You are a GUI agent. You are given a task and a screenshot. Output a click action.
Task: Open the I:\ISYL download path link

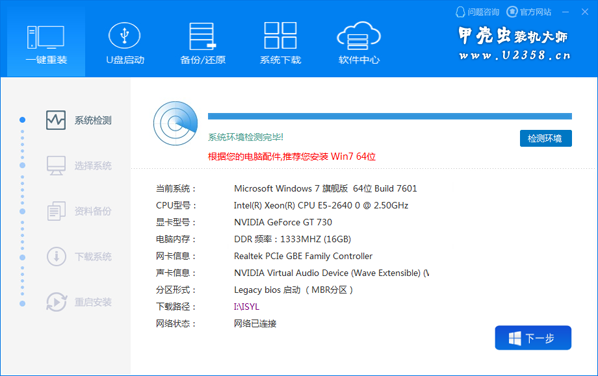click(x=246, y=307)
